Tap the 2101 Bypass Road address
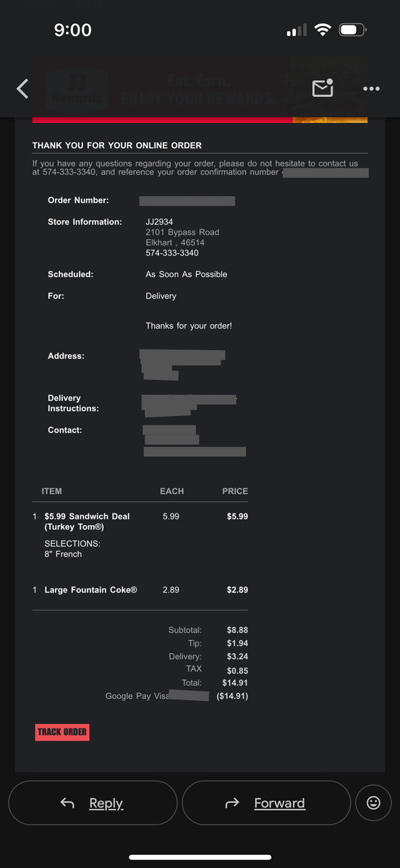400x868 pixels. [182, 232]
